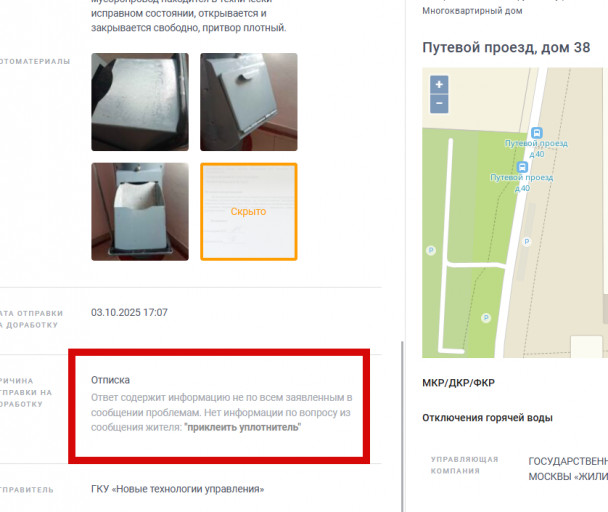Image resolution: width=608 pixels, height=512 pixels.
Task: Click the parking icon near map bottom
Action: point(486,318)
